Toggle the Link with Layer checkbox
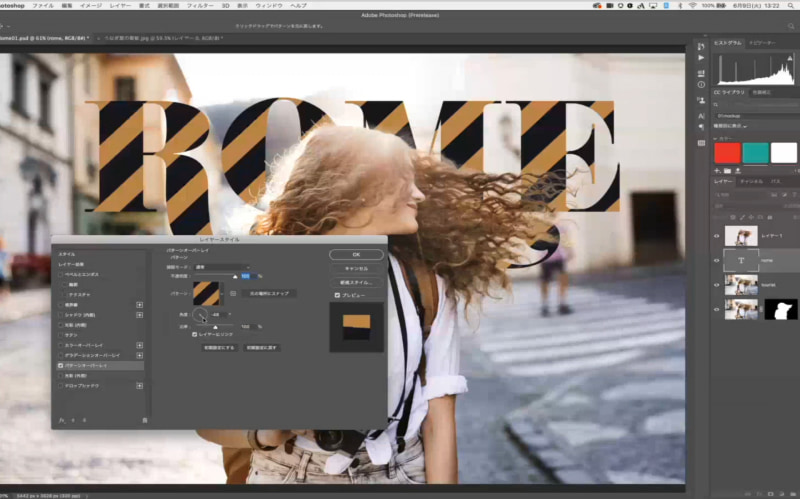 194,334
